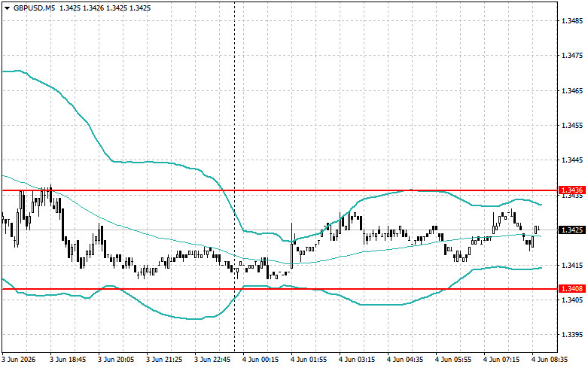Click the 3 Jun 18:45 time label
This screenshot has width=588, height=368.
(68, 360)
